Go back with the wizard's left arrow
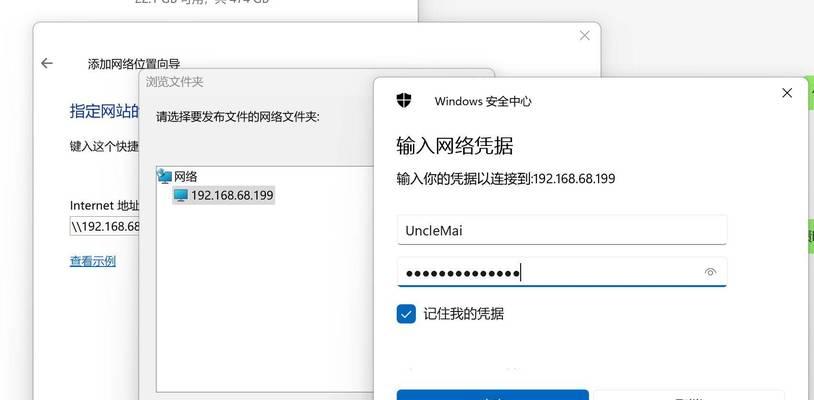The image size is (814, 400). 47,63
